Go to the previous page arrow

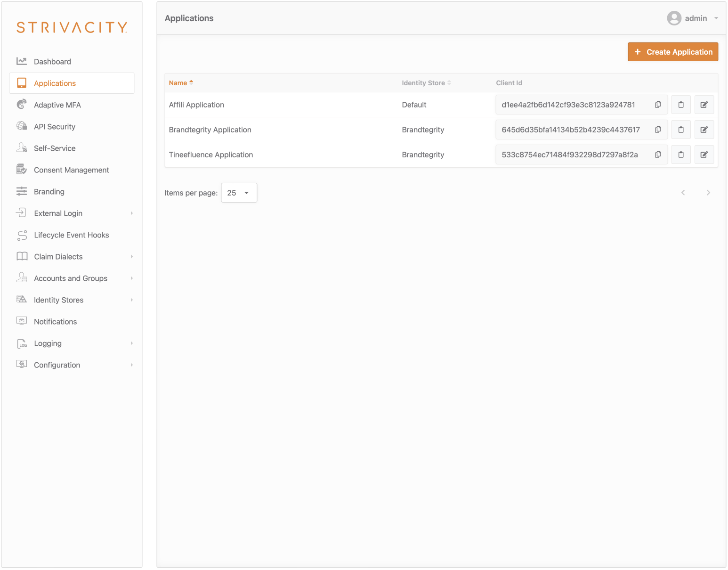pyautogui.click(x=683, y=193)
